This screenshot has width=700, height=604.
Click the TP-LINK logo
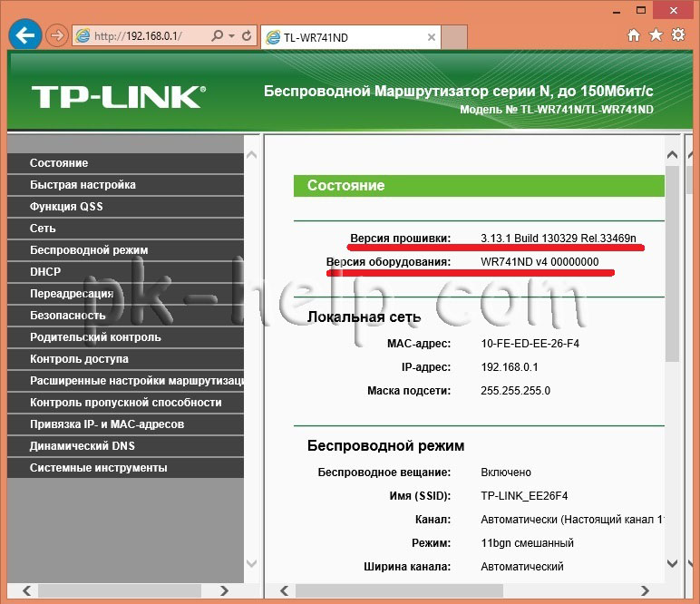[118, 96]
